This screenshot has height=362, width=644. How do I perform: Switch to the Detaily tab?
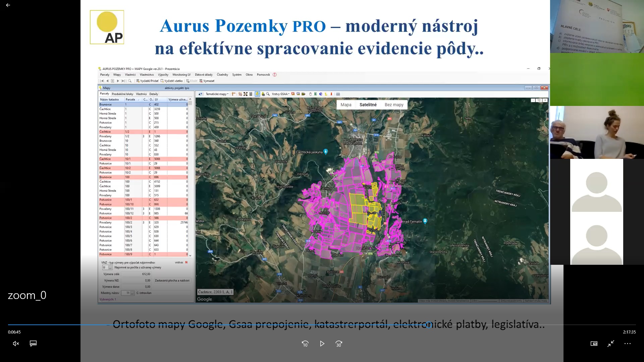click(154, 94)
